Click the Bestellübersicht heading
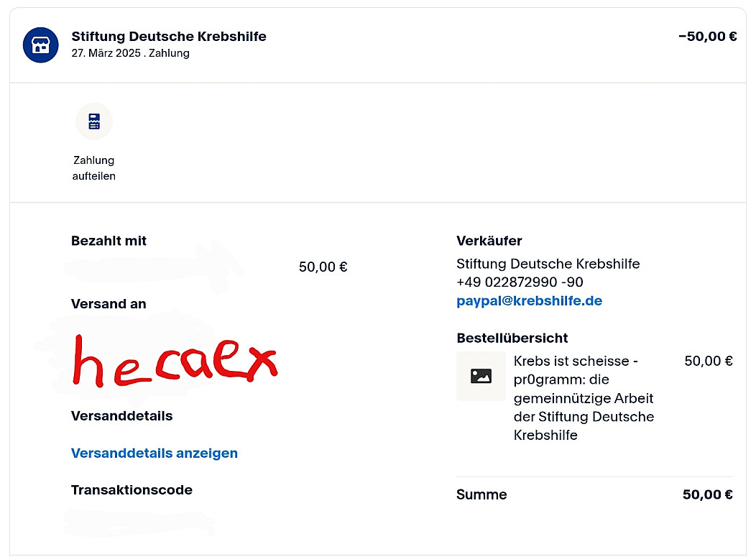The image size is (756, 557). (512, 338)
